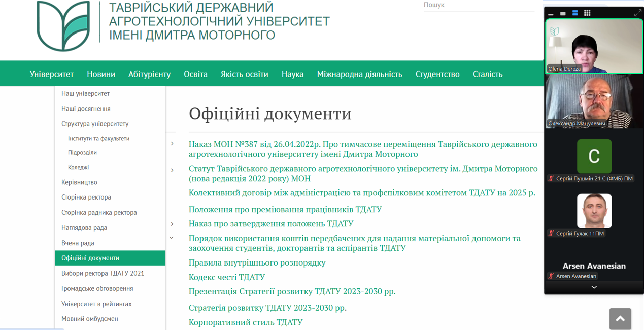The width and height of the screenshot is (644, 330).
Task: Open the Сталість menu
Action: 488,74
